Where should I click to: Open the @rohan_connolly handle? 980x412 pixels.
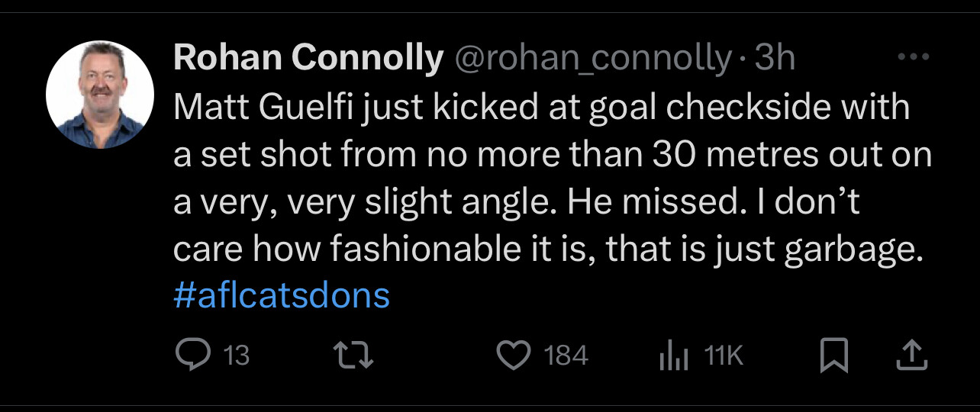[593, 59]
